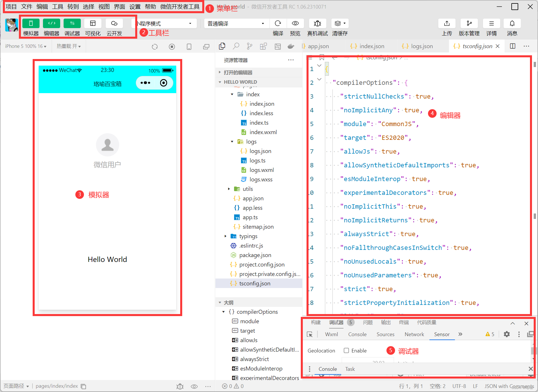
Task: Open the explorer files icon
Action: [x=222, y=46]
